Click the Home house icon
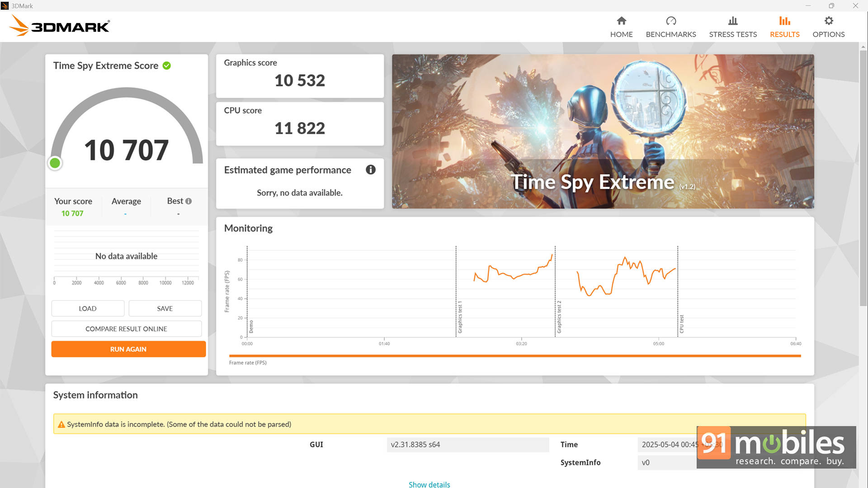The height and width of the screenshot is (488, 868). coord(621,21)
